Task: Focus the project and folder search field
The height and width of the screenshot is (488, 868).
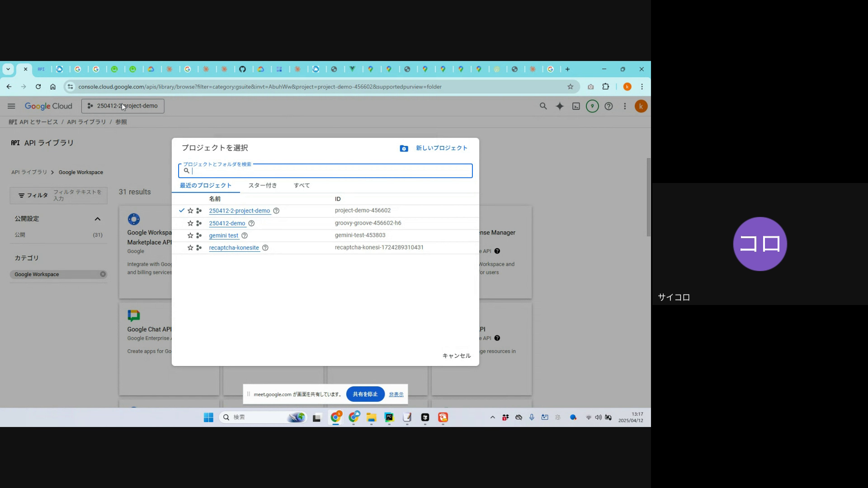Action: 330,171
